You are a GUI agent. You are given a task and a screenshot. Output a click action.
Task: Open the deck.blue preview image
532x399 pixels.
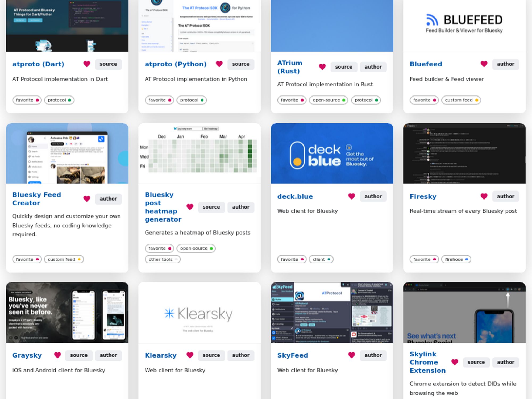332,153
